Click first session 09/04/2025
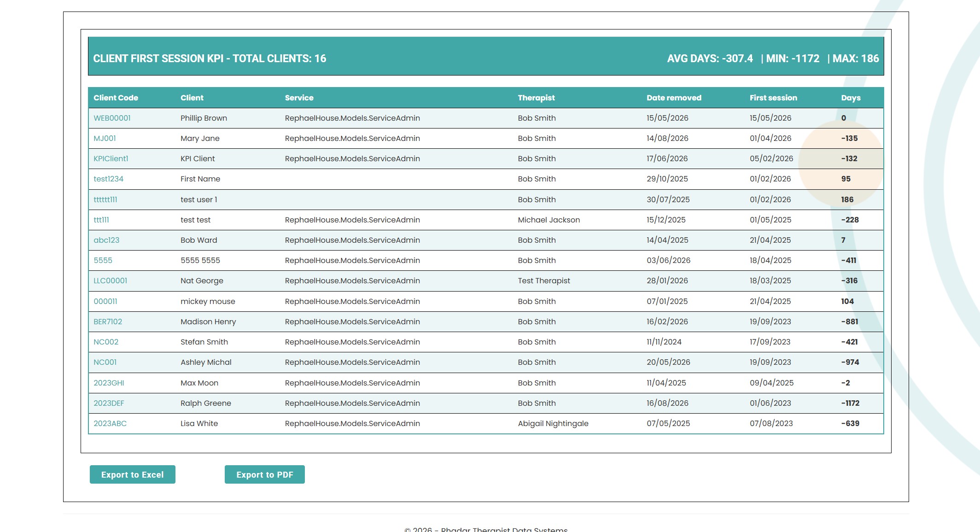 771,383
